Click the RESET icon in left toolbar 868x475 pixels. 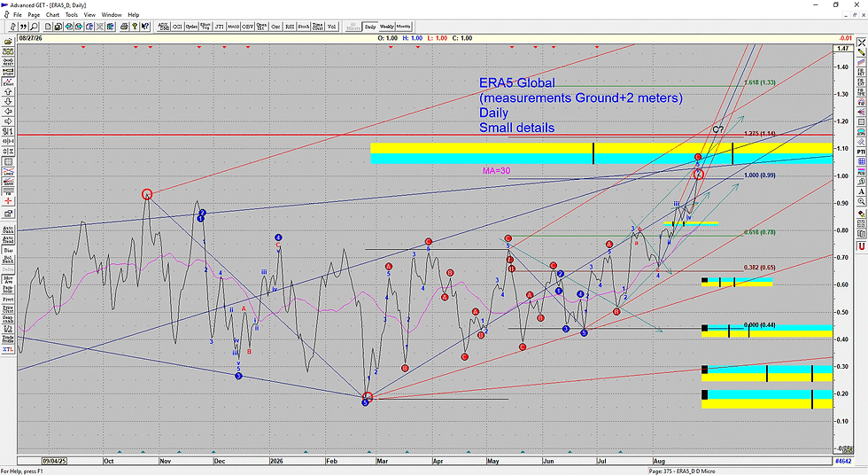8,62
